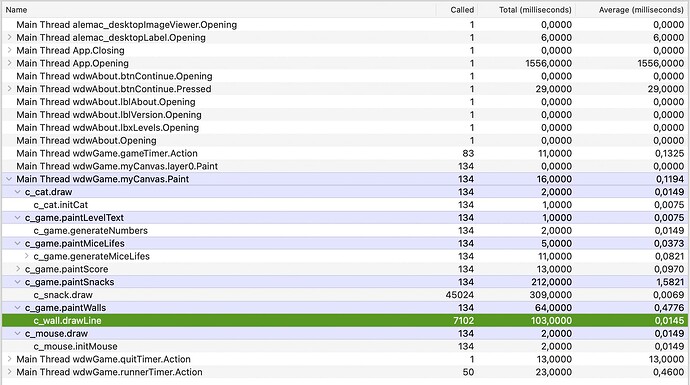
Task: Expand wdwGame.runnerTimer.Action row
Action: [x=9, y=372]
